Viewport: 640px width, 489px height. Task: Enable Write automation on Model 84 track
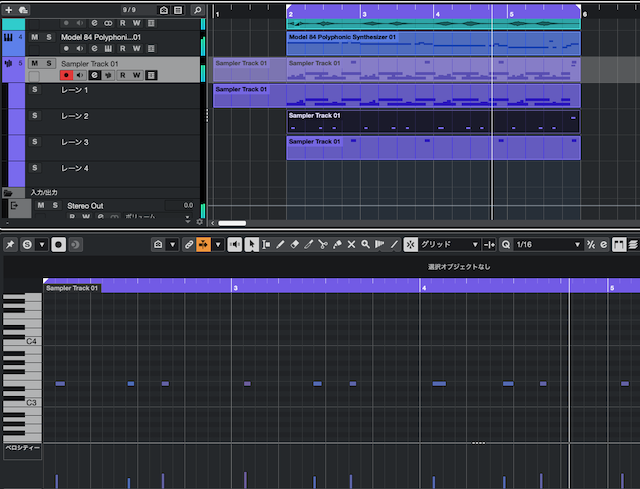coord(137,50)
